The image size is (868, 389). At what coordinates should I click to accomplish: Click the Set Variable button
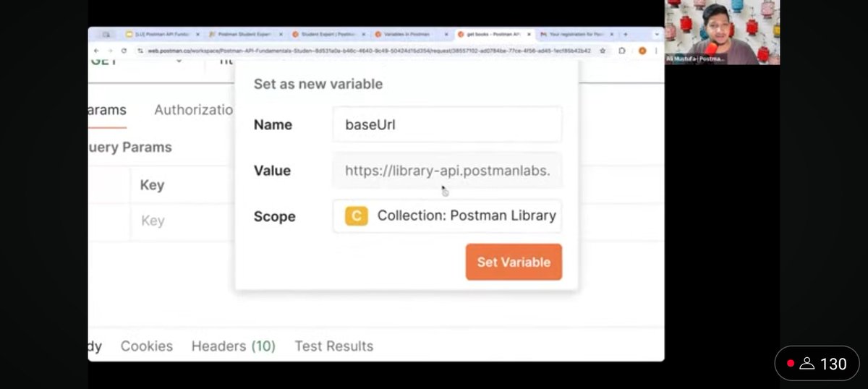[x=514, y=262]
